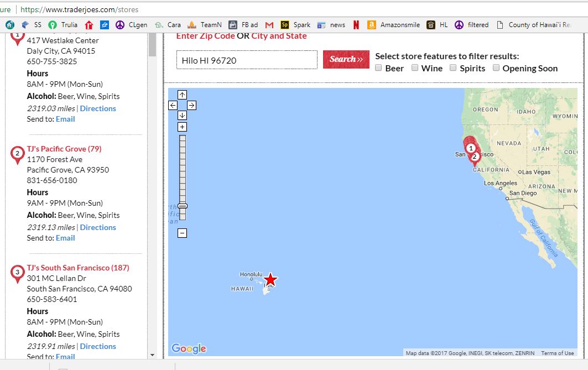Viewport: 588px width, 370px height.
Task: Open Directions for South San Francisco store
Action: 98,346
